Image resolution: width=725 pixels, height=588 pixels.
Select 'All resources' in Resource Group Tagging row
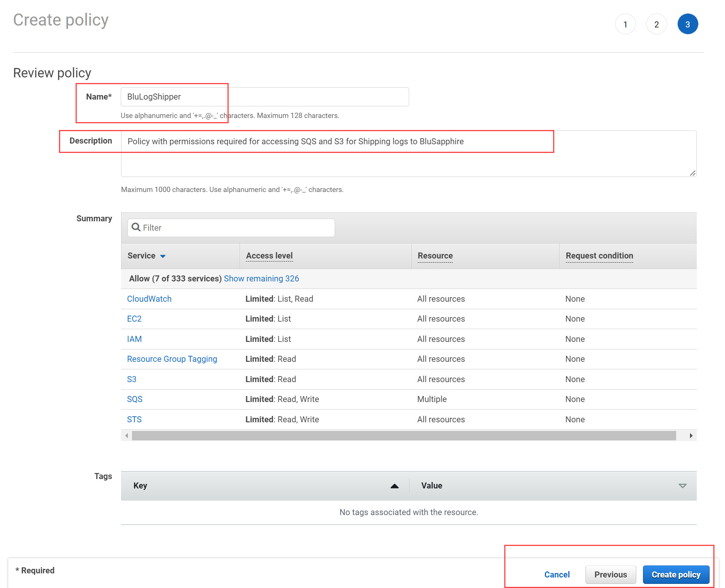pyautogui.click(x=441, y=359)
